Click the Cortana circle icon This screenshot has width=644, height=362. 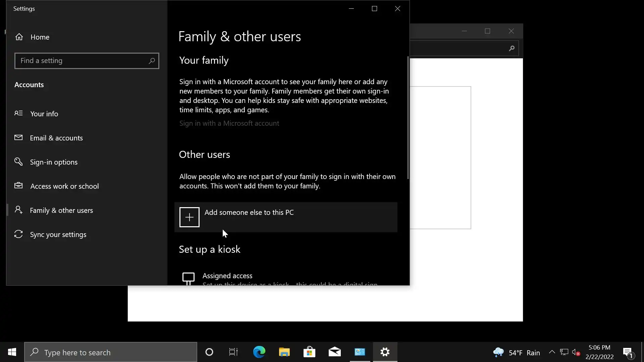(209, 352)
